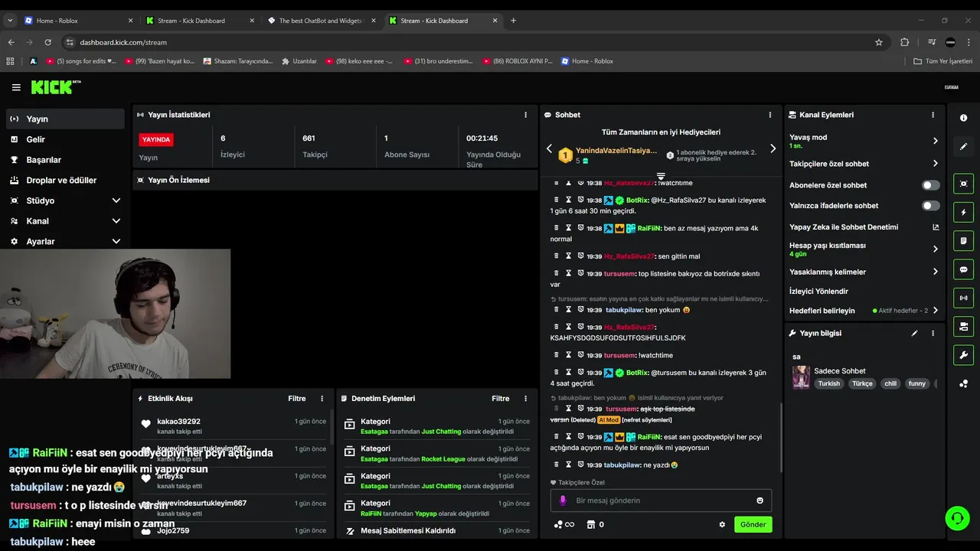Click the chat message input field

point(661,500)
